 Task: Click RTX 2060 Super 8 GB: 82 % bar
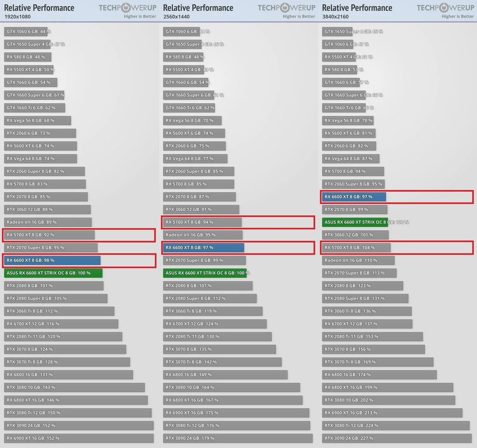[x=44, y=171]
